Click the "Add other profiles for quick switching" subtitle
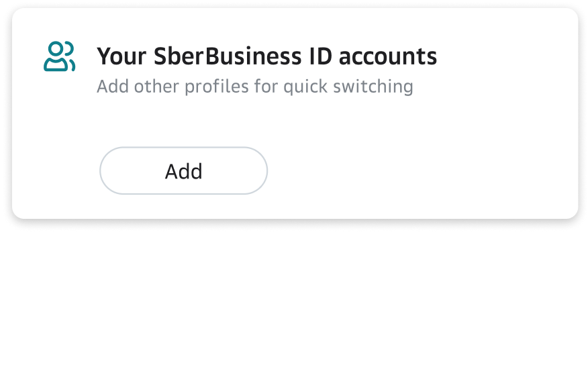 click(x=254, y=87)
